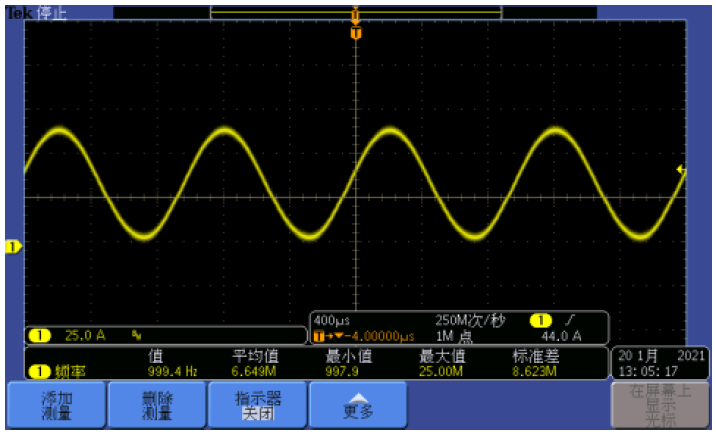This screenshot has height=435, width=716.
Task: Click the trigger level arrow on right edge
Action: [x=680, y=169]
